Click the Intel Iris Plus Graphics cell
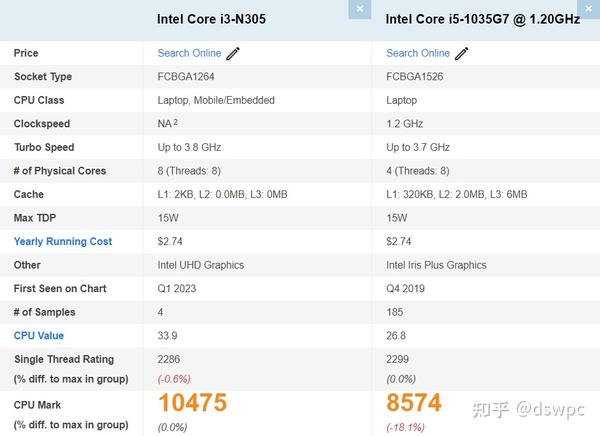600x436 pixels. tap(436, 265)
